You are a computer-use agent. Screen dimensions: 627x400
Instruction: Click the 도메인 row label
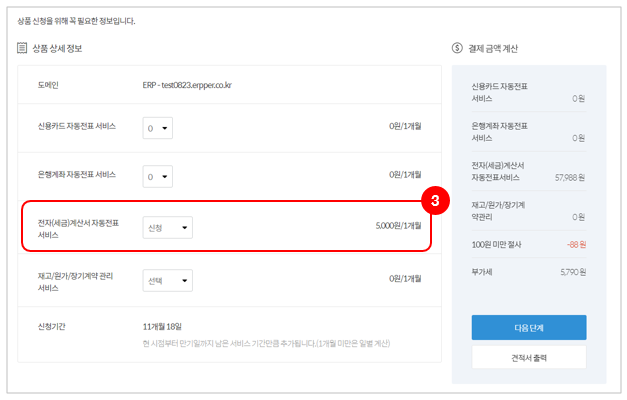coord(49,86)
